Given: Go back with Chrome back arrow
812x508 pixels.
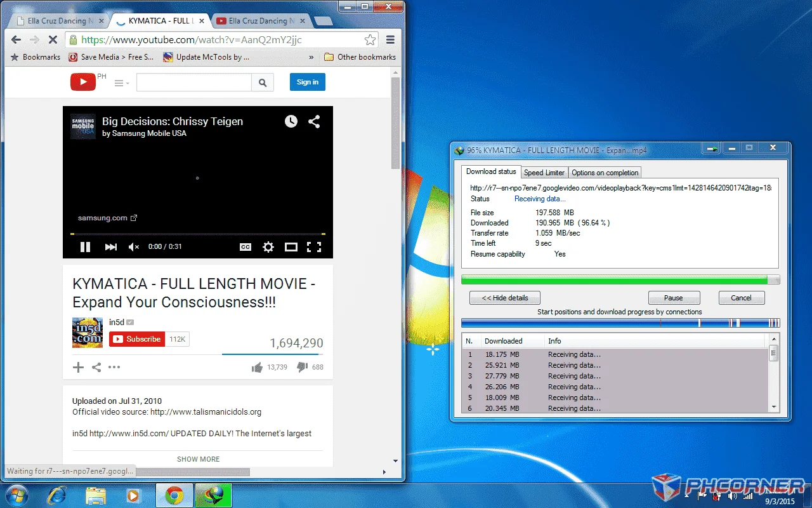Looking at the screenshot, I should click(x=16, y=40).
